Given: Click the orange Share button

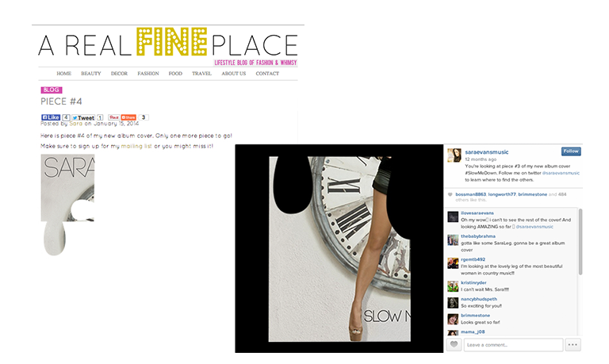Looking at the screenshot, I should (128, 117).
